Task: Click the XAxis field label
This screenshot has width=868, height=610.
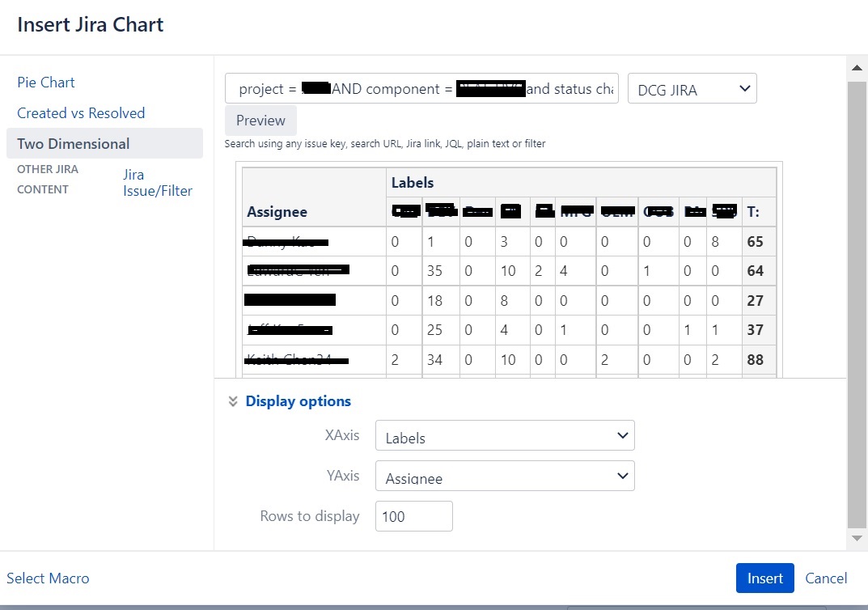Action: [x=342, y=435]
